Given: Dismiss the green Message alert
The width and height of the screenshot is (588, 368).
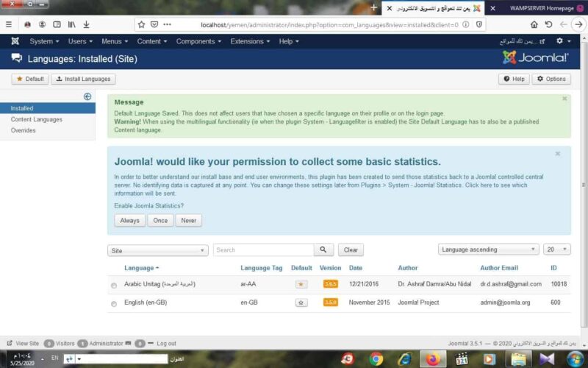Looking at the screenshot, I should (x=564, y=99).
